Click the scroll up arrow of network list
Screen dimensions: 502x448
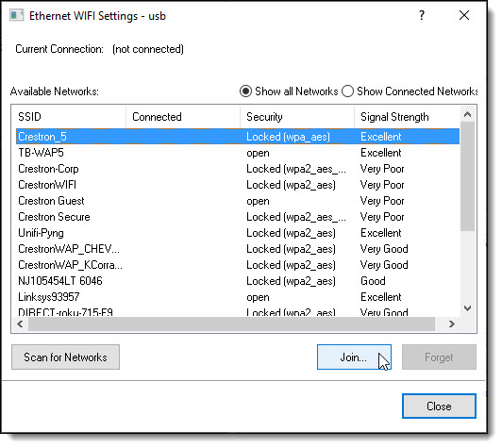pyautogui.click(x=468, y=114)
